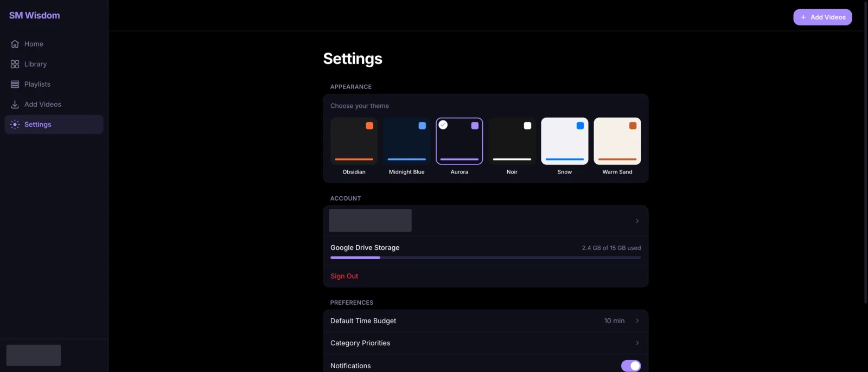Click the Settings sun-gear icon
This screenshot has width=868, height=372.
point(15,124)
